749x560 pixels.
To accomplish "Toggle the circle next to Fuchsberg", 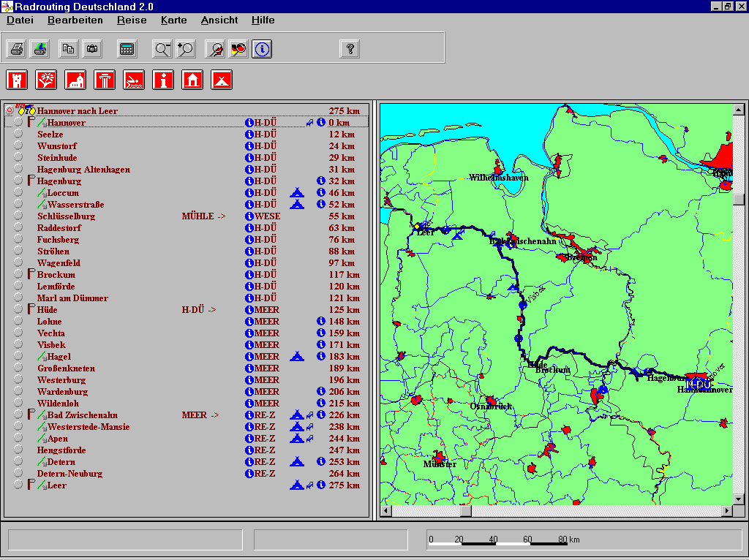I will click(x=18, y=239).
